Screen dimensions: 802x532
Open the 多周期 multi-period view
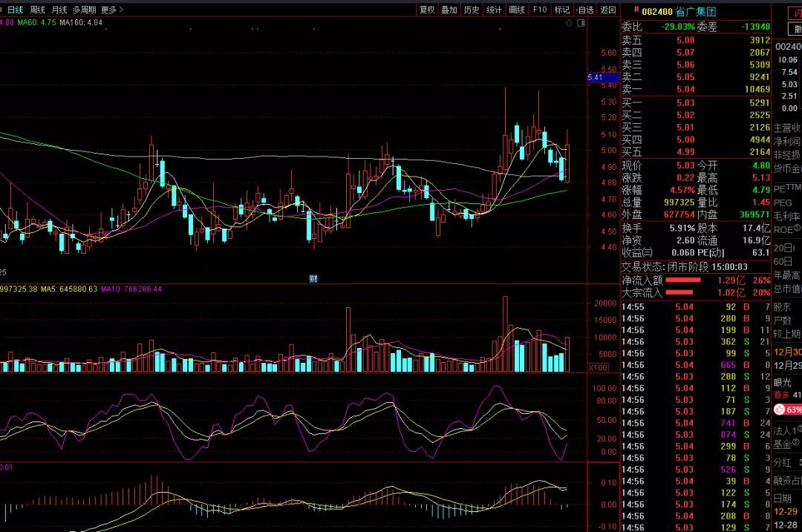(84, 10)
